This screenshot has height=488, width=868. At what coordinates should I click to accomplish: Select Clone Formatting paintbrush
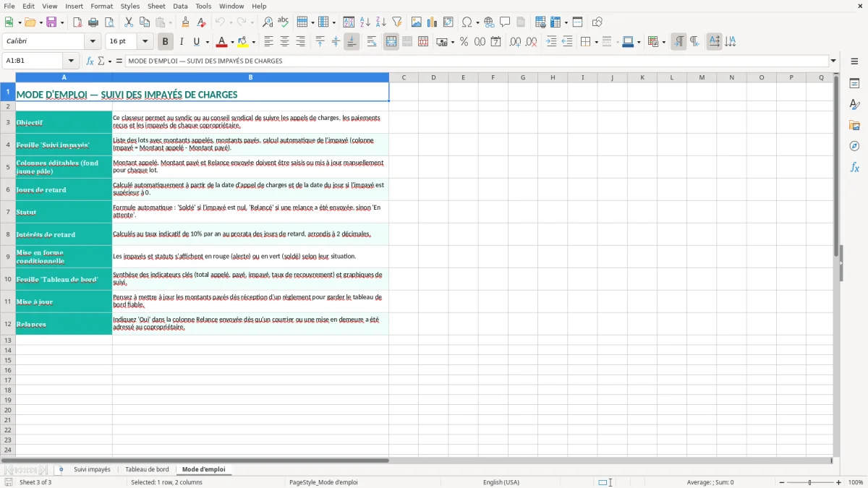185,22
